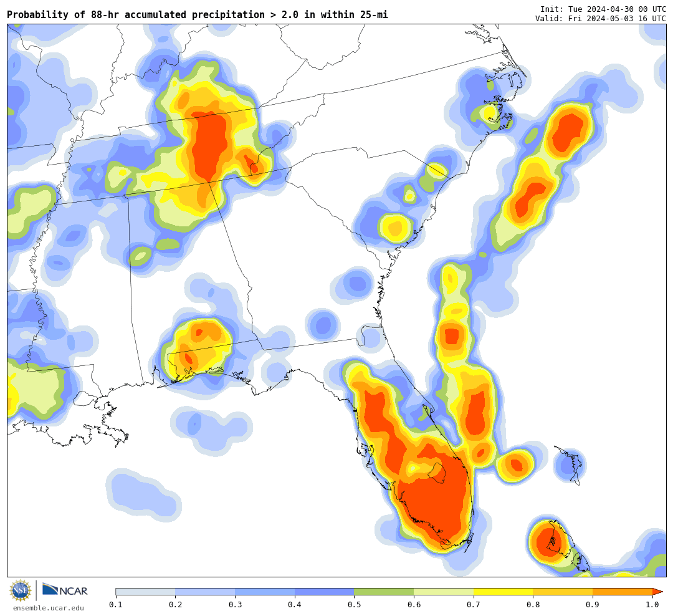
Task: Click the 0.2 colorbar tick label
Action: tap(175, 604)
